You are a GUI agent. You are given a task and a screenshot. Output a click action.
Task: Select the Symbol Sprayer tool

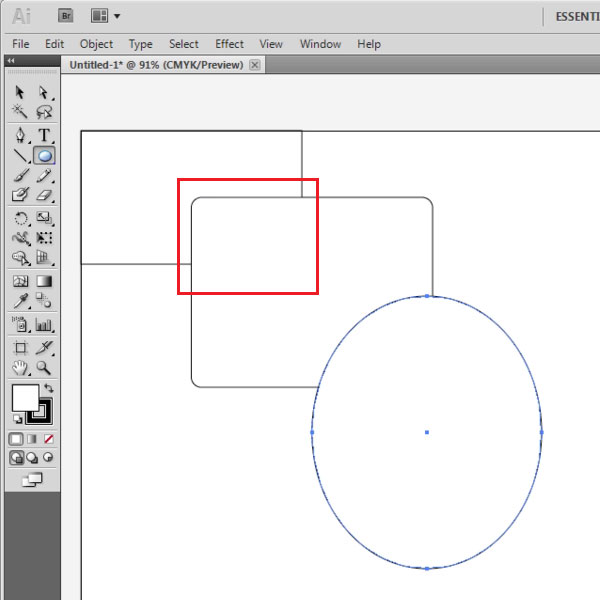pos(20,324)
